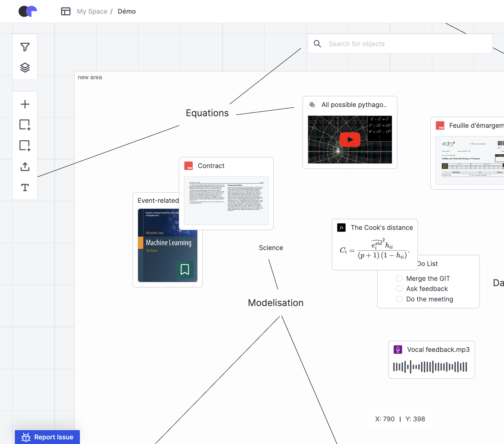Click the space layout icon in header

(x=66, y=11)
